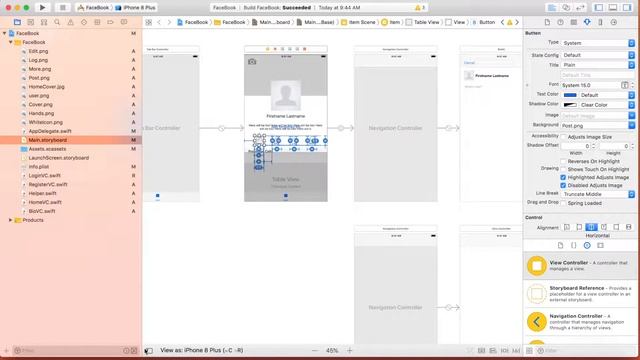
Task: Toggle the document outline button
Action: click(x=149, y=351)
